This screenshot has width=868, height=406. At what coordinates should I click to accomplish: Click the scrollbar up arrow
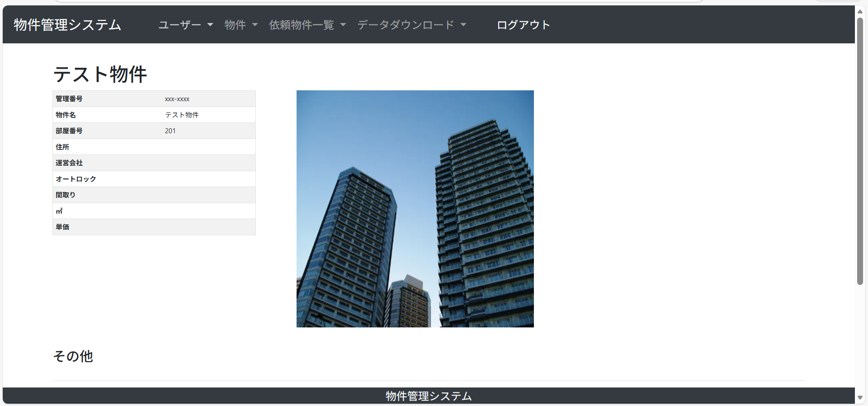860,12
